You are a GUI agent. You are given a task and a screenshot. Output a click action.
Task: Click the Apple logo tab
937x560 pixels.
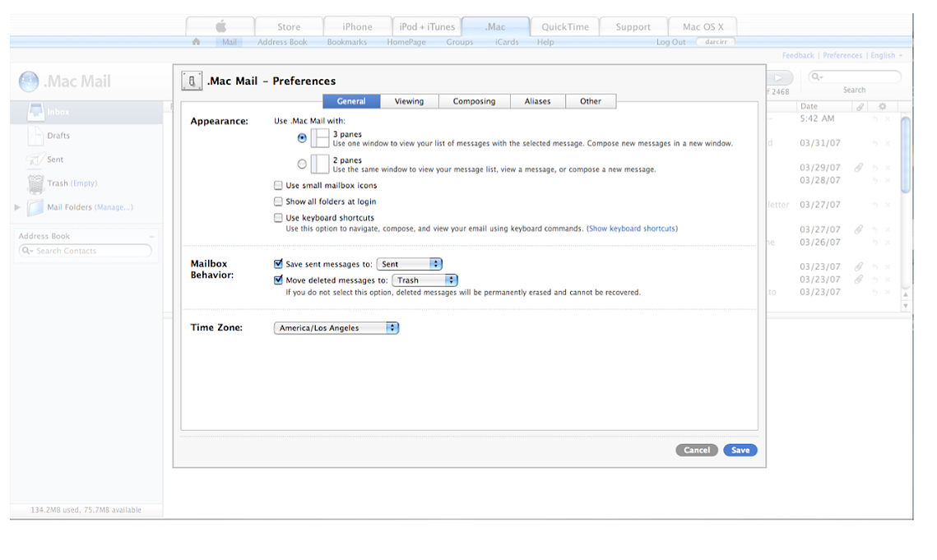[220, 26]
